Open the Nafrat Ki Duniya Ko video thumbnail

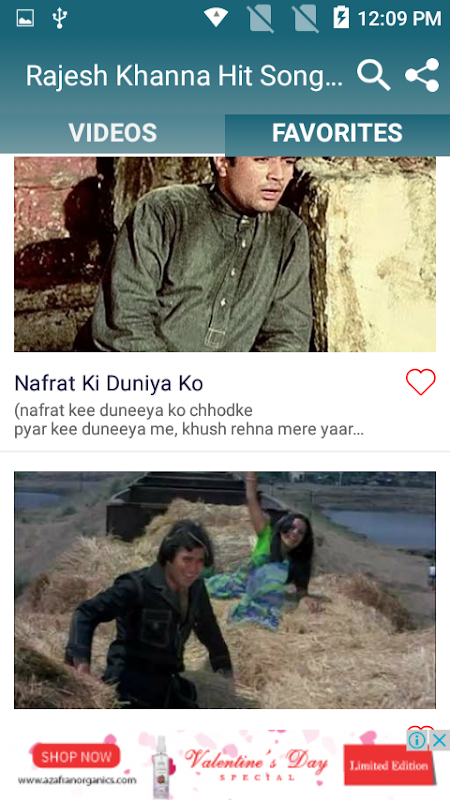225,254
